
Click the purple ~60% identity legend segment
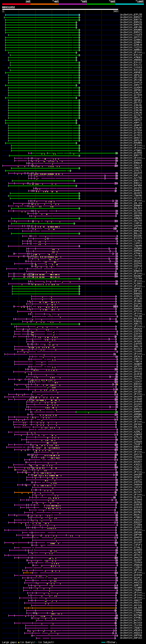point(73,4)
